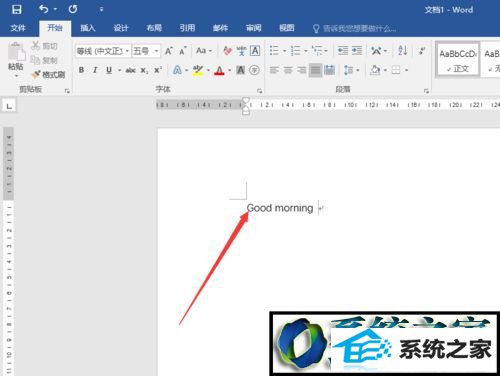Open the font color dropdown arrow
Viewport: 500px width, 376px height.
point(229,70)
